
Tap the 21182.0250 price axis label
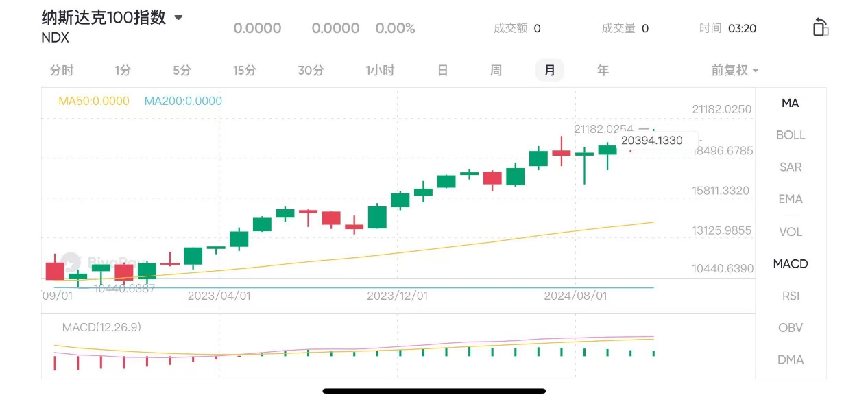pos(722,109)
